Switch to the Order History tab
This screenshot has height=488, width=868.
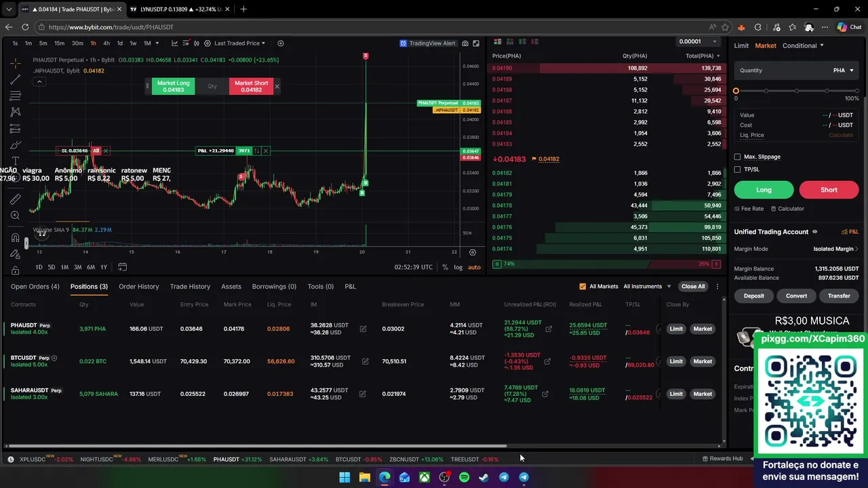(x=138, y=287)
